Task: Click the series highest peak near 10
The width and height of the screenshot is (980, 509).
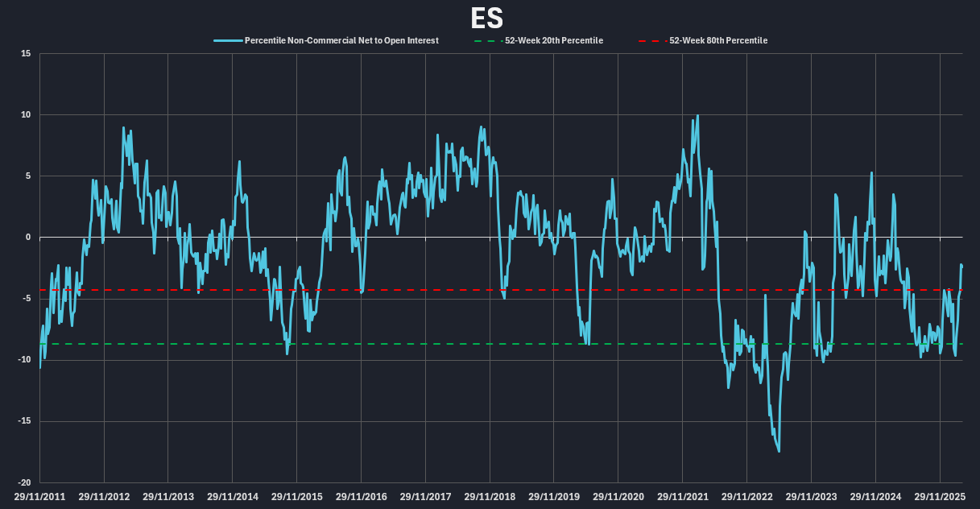Action: click(x=697, y=116)
